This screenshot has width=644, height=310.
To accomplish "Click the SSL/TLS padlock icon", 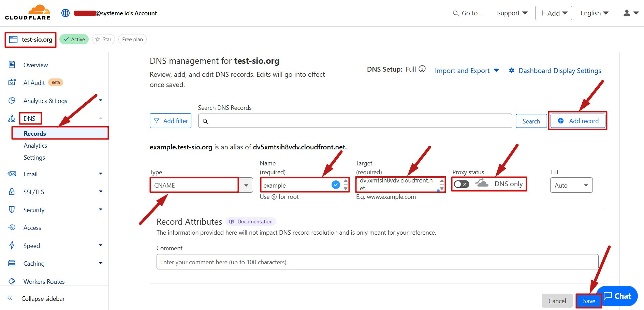I will pyautogui.click(x=12, y=192).
